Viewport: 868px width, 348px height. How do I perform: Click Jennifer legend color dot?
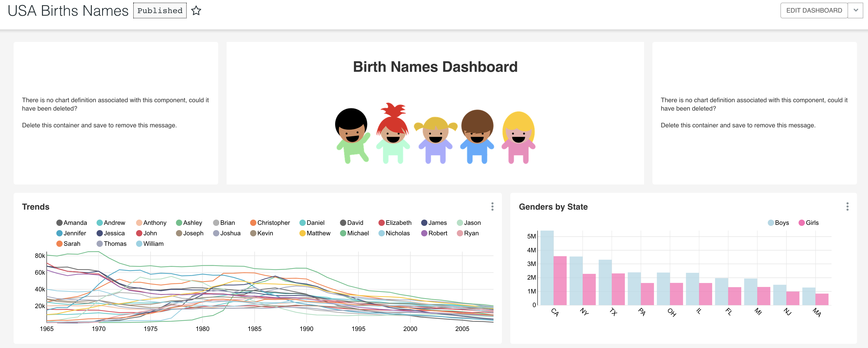click(x=59, y=233)
